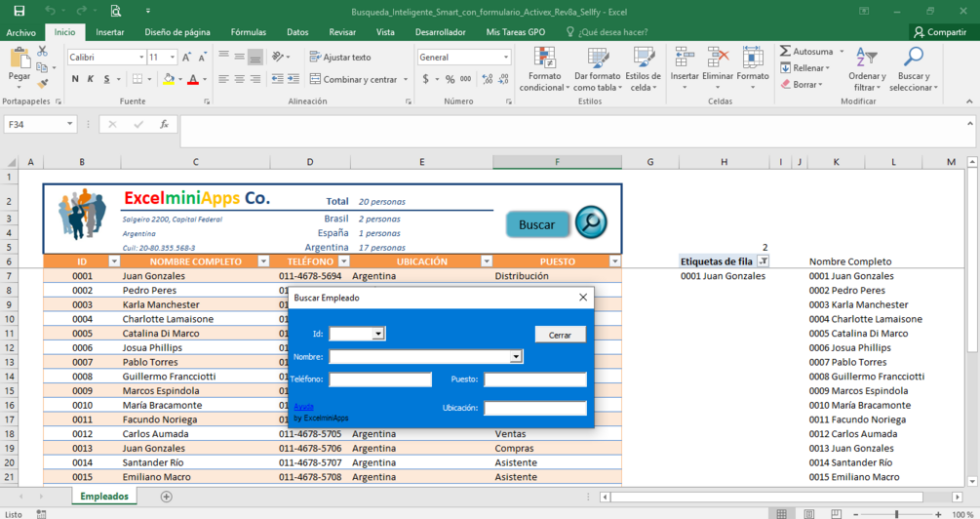Click the blue Buscar button

tap(537, 224)
